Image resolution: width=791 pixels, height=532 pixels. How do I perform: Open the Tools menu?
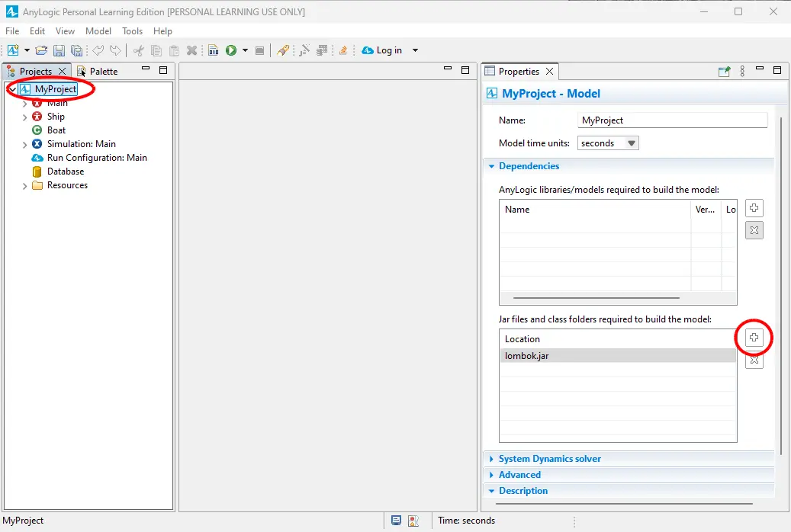point(132,30)
